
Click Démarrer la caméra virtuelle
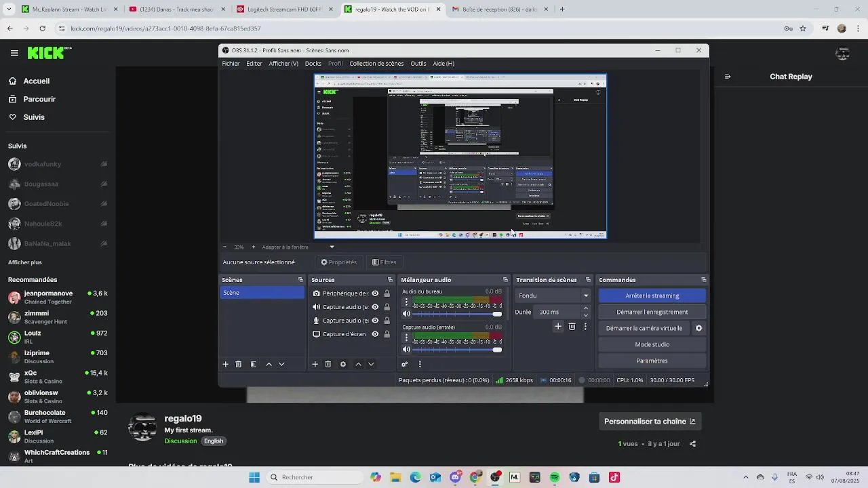644,328
